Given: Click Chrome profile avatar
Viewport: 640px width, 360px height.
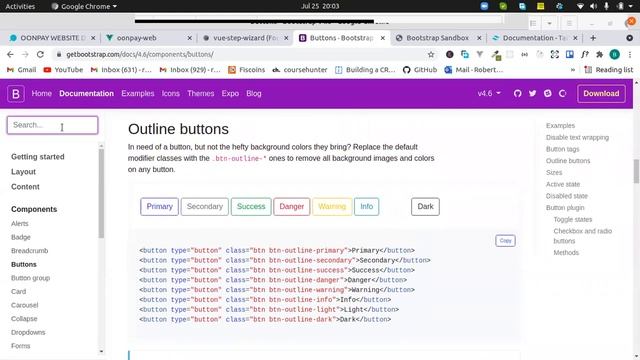Looking at the screenshot, I should 614,54.
